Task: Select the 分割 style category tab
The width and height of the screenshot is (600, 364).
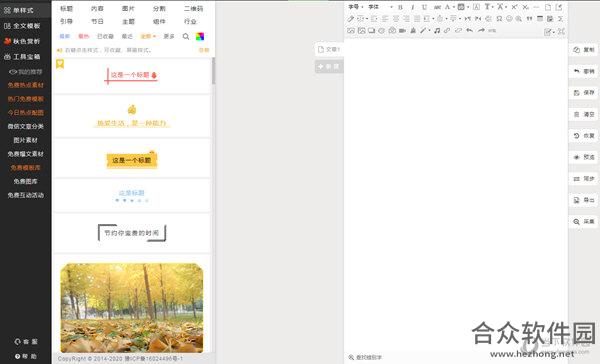Action: pos(159,8)
